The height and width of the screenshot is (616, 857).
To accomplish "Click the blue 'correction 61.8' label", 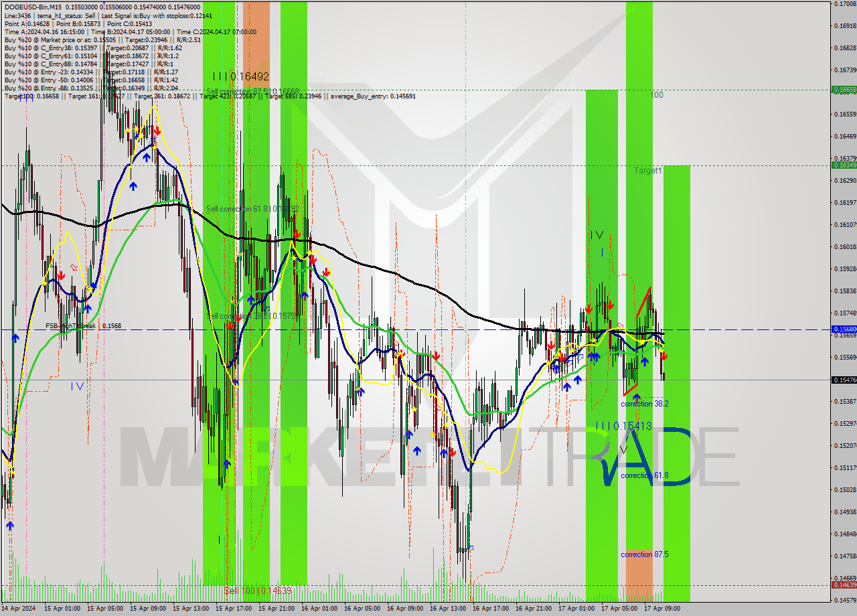I will (644, 475).
